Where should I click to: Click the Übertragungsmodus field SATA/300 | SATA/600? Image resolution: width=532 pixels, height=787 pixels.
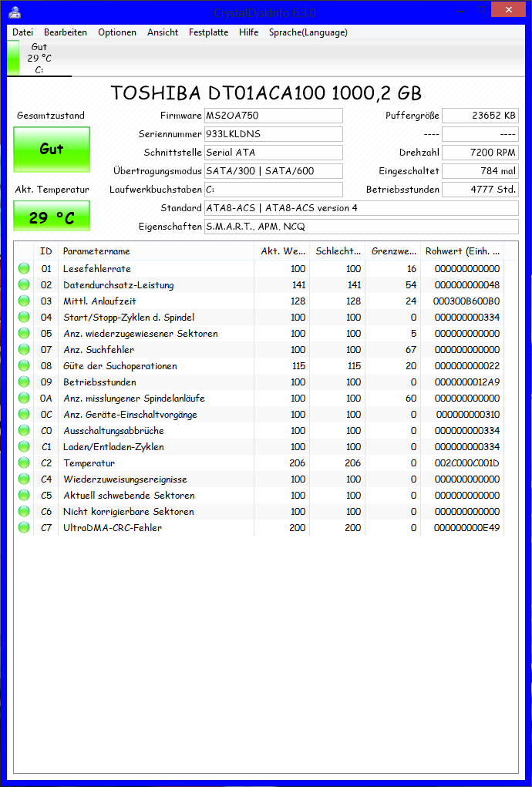coord(274,171)
